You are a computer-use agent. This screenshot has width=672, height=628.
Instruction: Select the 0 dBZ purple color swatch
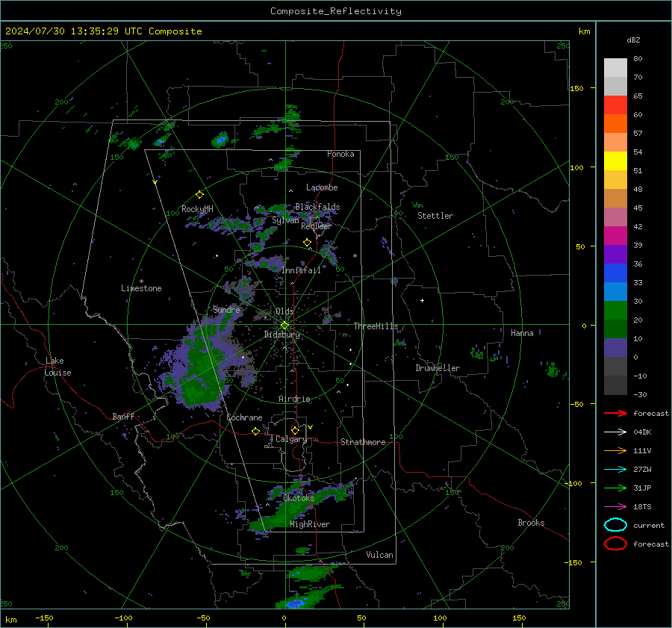pos(615,347)
